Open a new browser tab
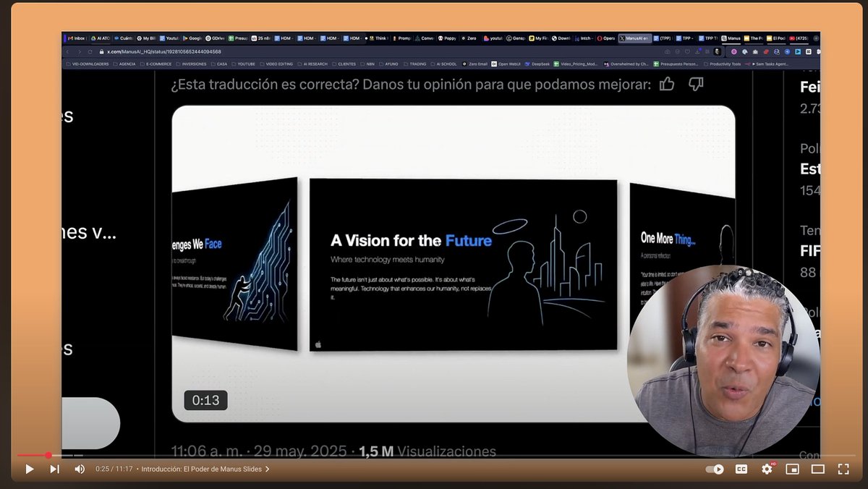Viewport: 868px width, 489px height. pyautogui.click(x=816, y=38)
